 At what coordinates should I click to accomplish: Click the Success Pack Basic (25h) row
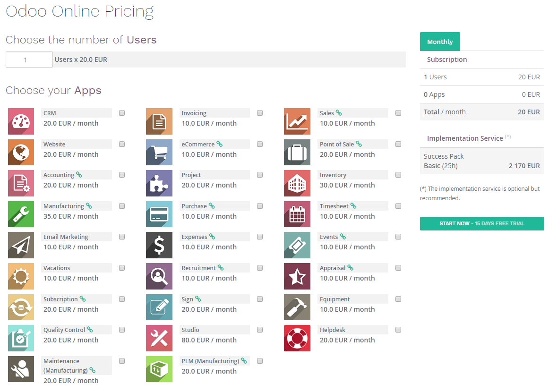tap(482, 161)
